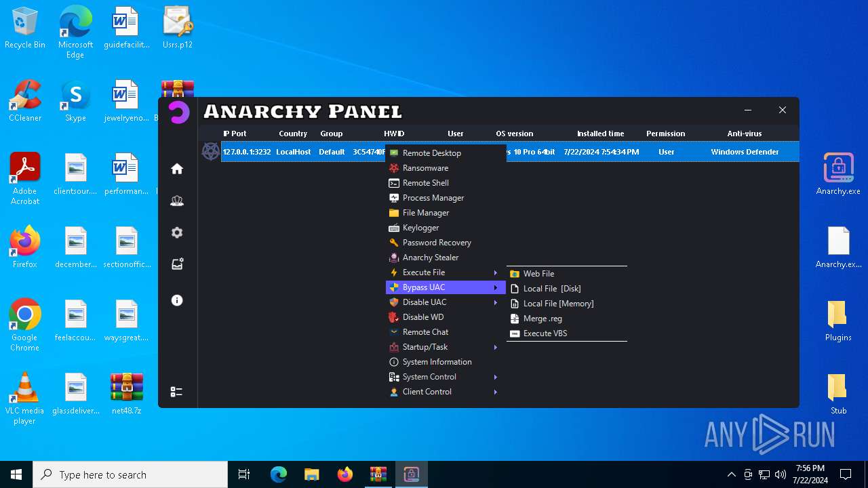Open net48.7z archive on desktop
This screenshot has height=488, width=868.
127,394
